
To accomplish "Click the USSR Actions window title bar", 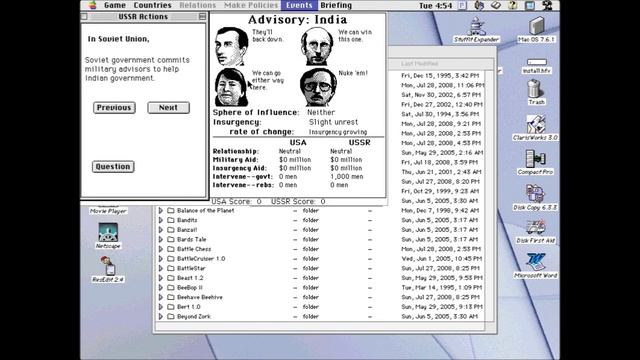I will 143,16.
